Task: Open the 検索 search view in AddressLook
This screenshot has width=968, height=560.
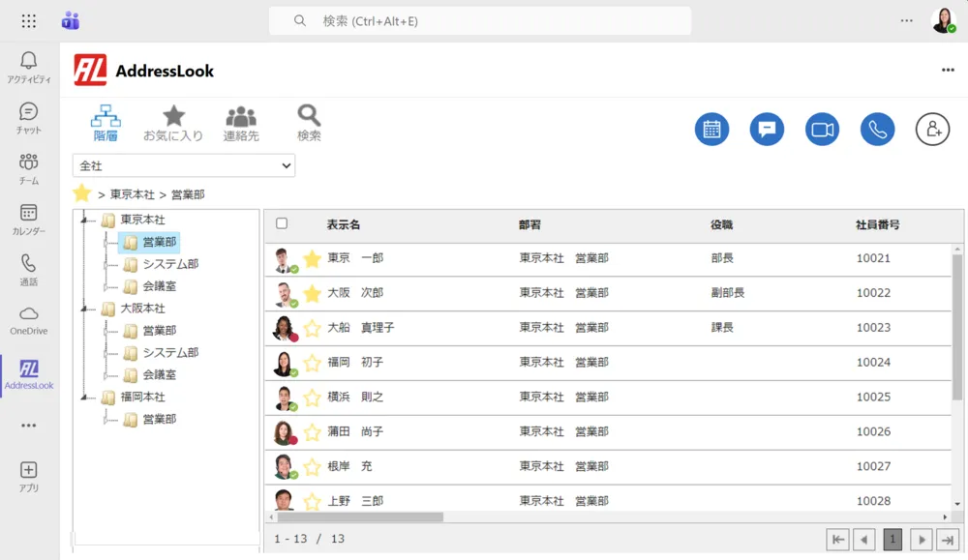Action: click(x=308, y=121)
